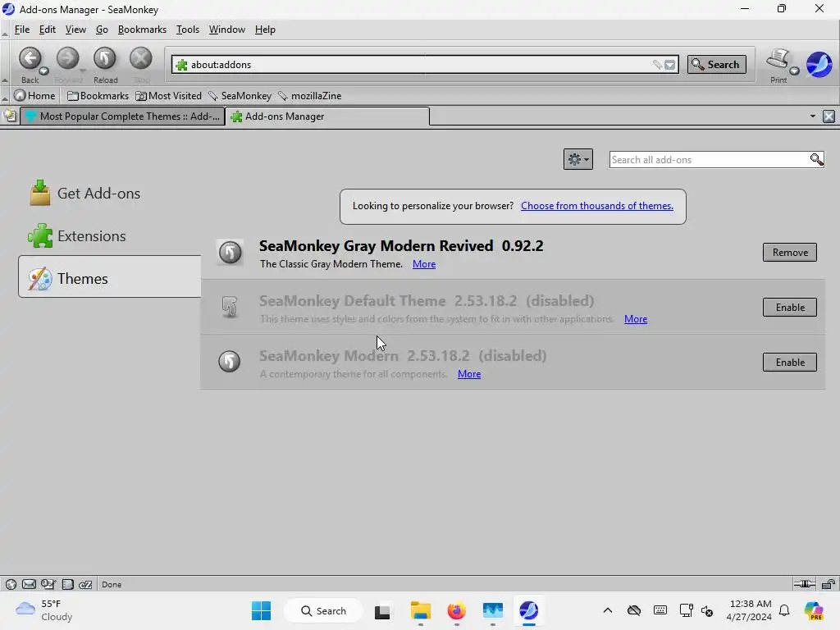The width and height of the screenshot is (840, 630).
Task: Select the SeaMonkey Gray Modern Revived theme row
Action: [513, 253]
